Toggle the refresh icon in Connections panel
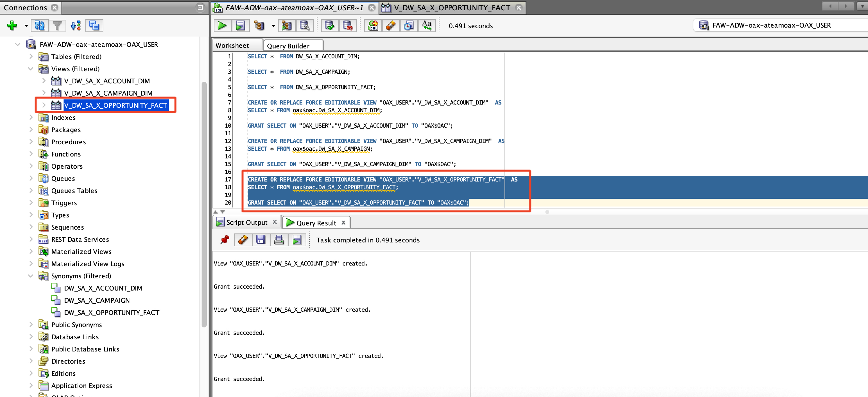Viewport: 868px width, 397px height. point(39,25)
